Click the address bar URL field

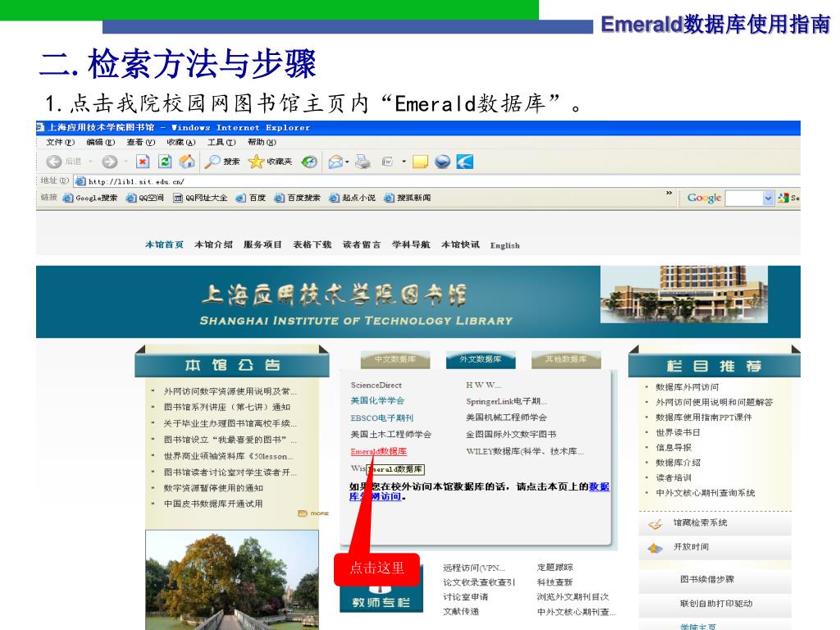[435, 181]
